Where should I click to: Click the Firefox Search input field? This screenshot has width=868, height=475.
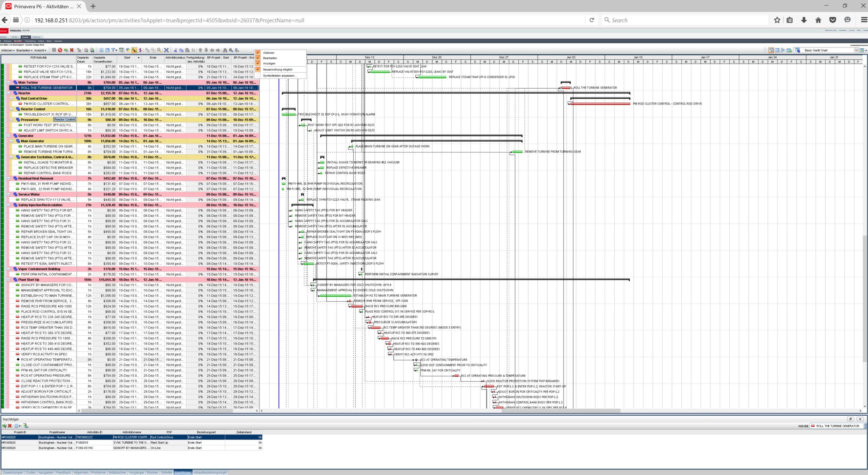tap(685, 20)
